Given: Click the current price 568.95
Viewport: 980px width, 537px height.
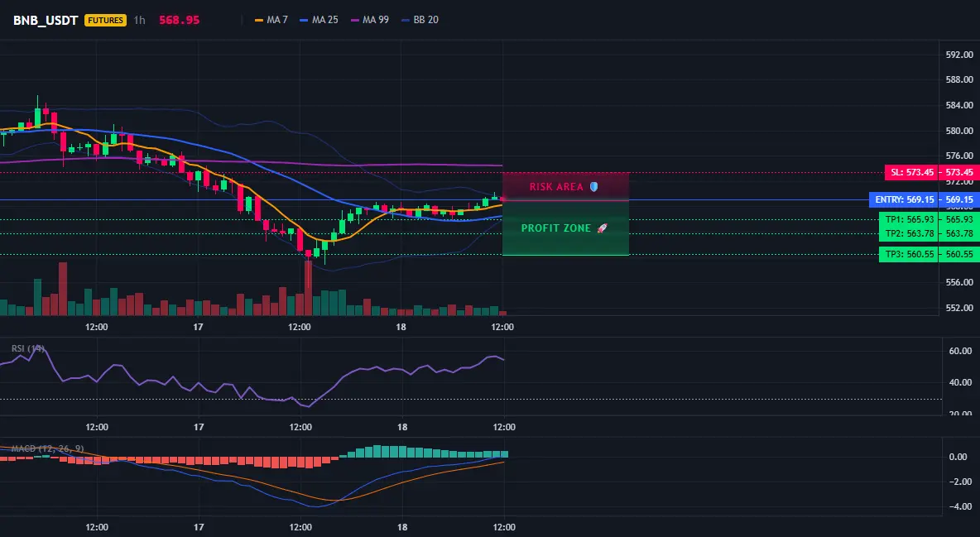Looking at the screenshot, I should [179, 20].
